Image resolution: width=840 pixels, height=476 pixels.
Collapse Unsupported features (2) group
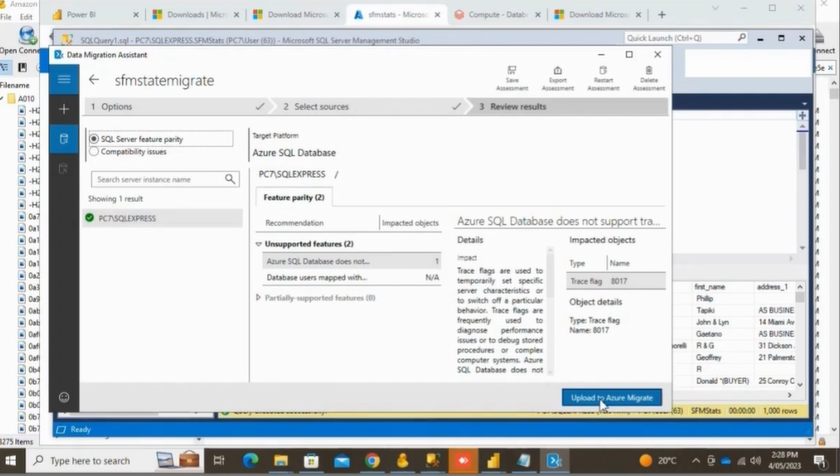(258, 244)
